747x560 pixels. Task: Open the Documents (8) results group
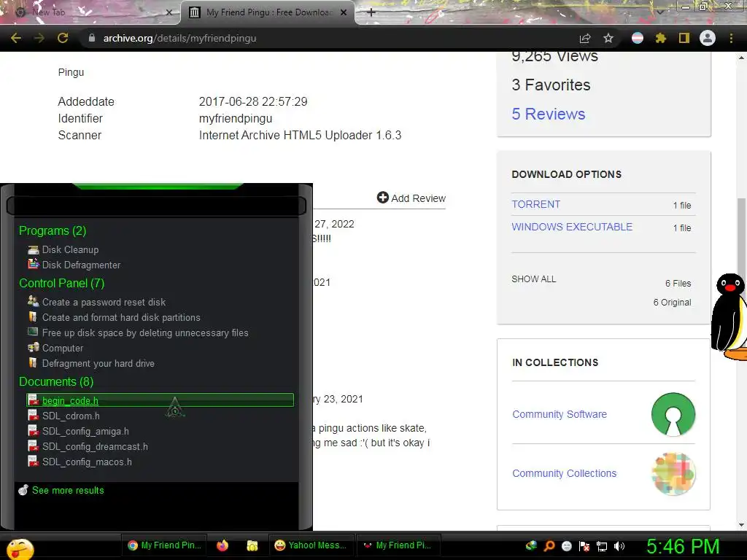pos(55,381)
